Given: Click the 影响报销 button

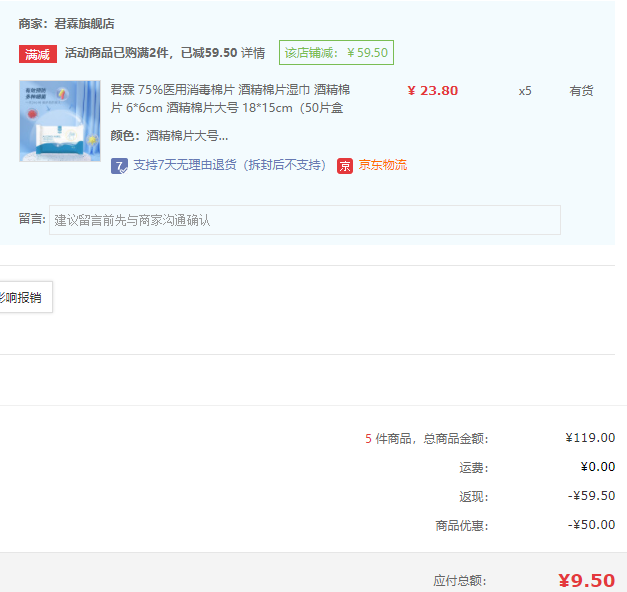Looking at the screenshot, I should tap(26, 297).
